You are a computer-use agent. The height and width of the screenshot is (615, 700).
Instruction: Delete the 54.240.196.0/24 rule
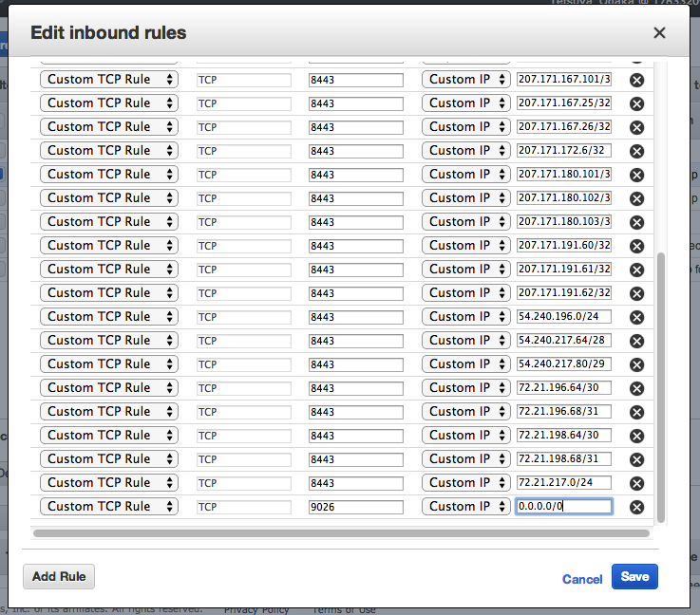click(636, 318)
